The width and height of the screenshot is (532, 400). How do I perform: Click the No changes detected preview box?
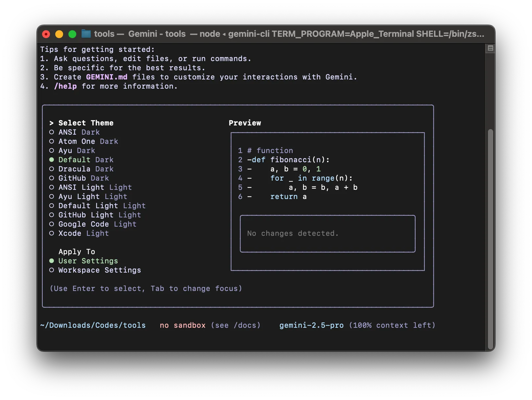(327, 233)
